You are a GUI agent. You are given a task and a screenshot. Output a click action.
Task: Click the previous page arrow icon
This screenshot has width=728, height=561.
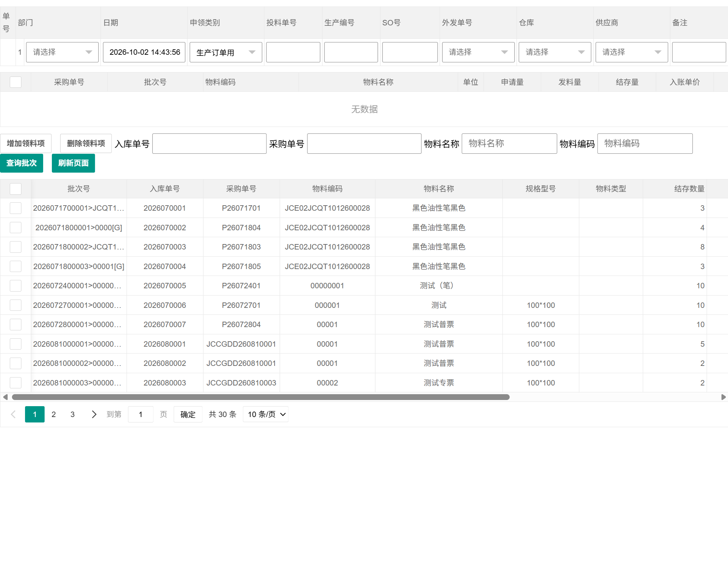click(13, 414)
